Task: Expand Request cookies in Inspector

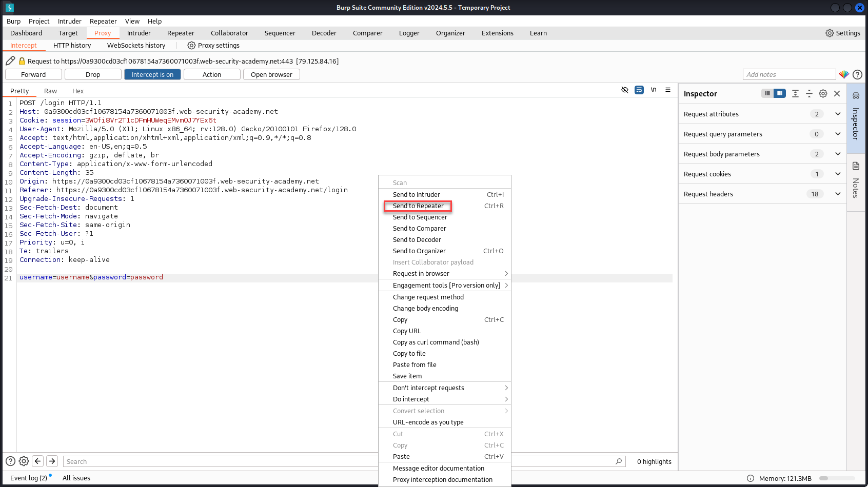Action: click(838, 174)
